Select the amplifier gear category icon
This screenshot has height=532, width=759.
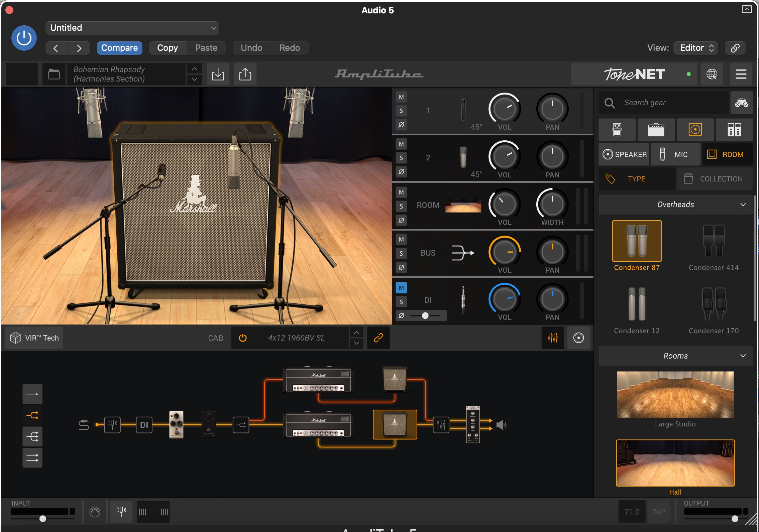656,130
